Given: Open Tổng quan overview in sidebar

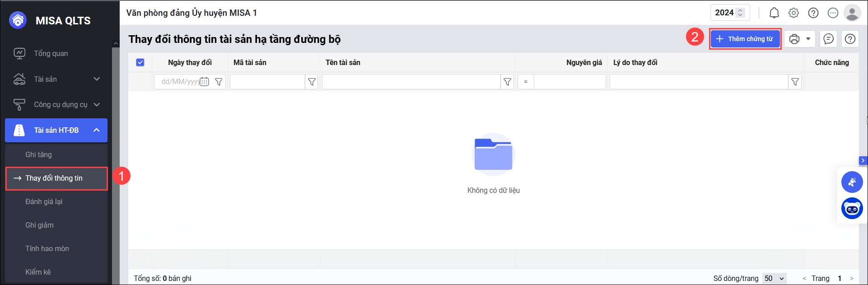Looking at the screenshot, I should click(x=51, y=53).
